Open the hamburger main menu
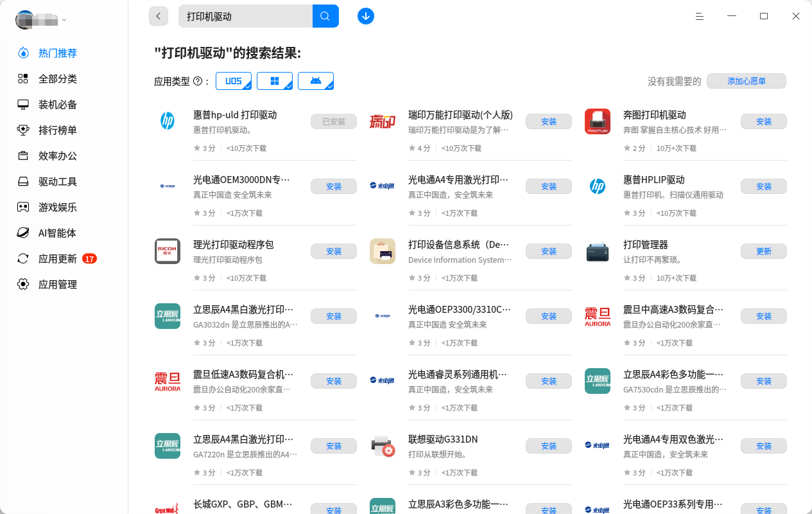 pyautogui.click(x=700, y=16)
